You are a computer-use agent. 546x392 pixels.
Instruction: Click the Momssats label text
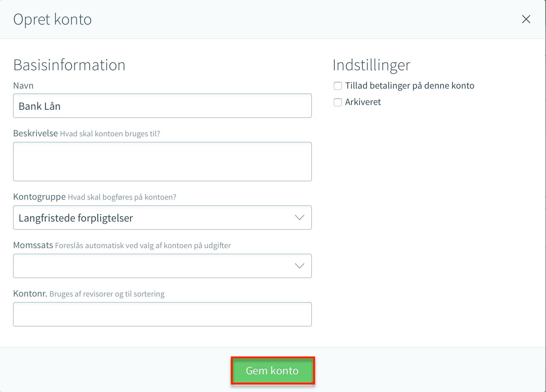click(x=33, y=245)
